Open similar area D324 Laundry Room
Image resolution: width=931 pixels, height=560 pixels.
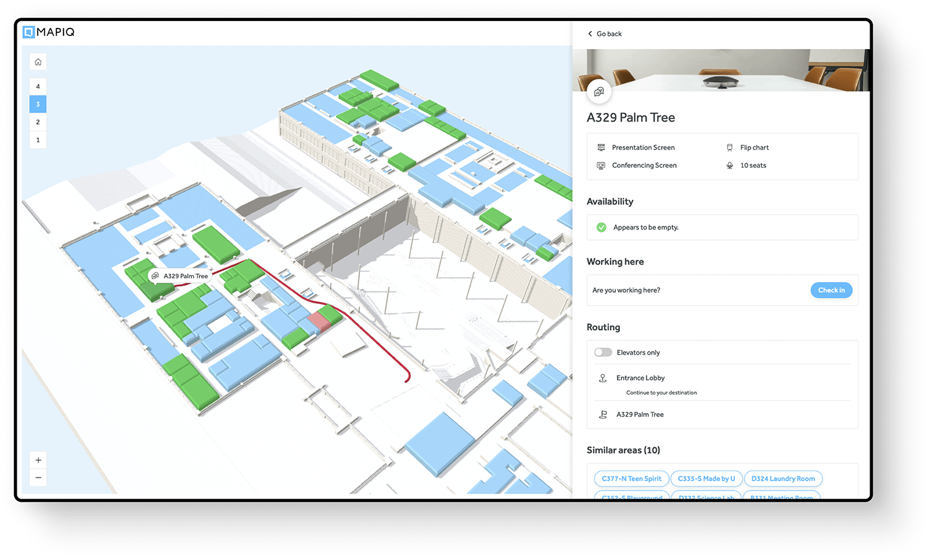(783, 479)
